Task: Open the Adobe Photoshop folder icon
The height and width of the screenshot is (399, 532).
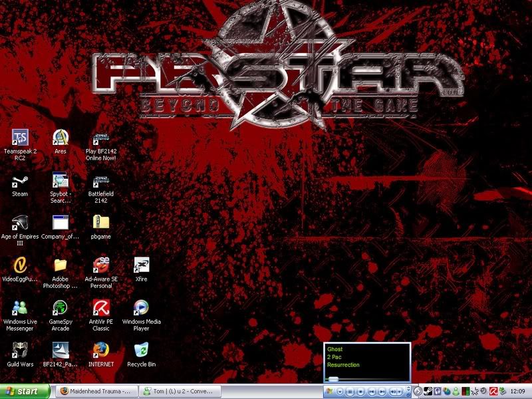Action: [x=61, y=273]
